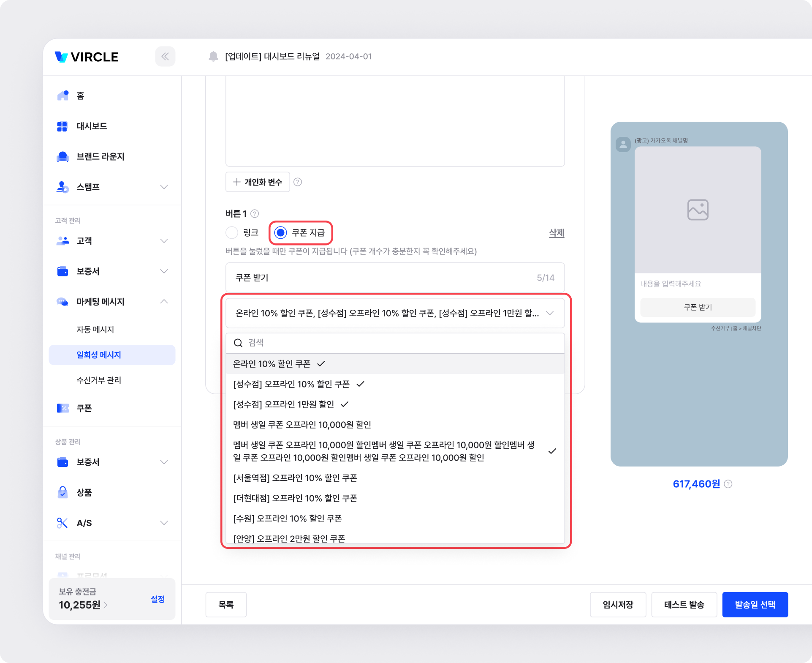Open 수신거부 관리 submenu item
812x663 pixels.
(x=99, y=380)
